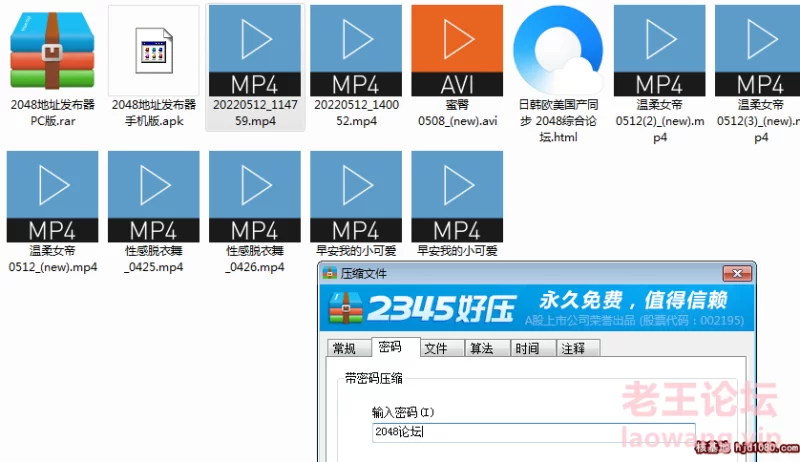Click the 日韩欧美国产同步 2048综合论坛.html label
The width and height of the screenshot is (800, 462).
click(558, 121)
